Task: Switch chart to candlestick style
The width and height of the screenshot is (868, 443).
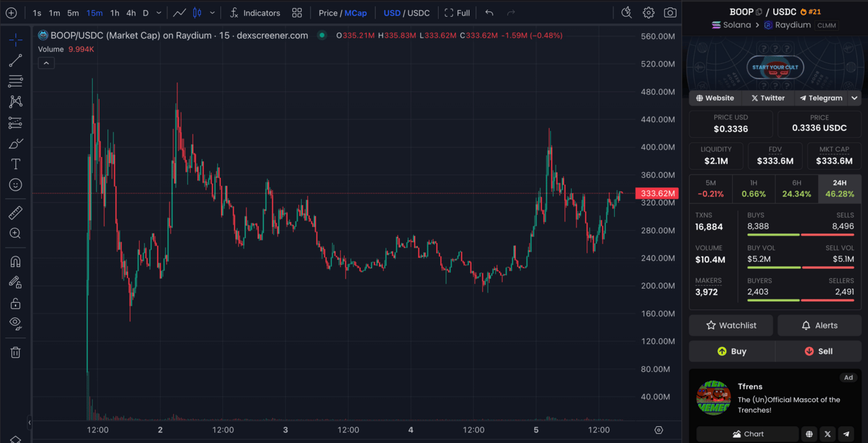Action: [198, 13]
